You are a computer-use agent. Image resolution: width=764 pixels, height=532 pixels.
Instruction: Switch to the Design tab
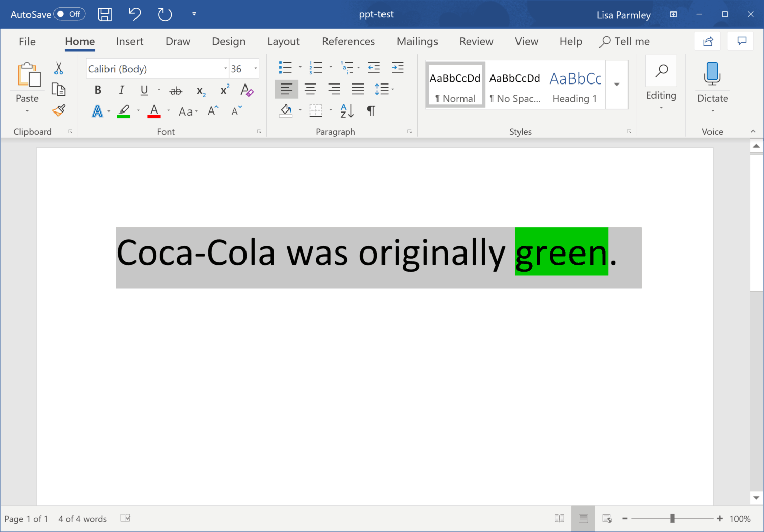pyautogui.click(x=229, y=41)
